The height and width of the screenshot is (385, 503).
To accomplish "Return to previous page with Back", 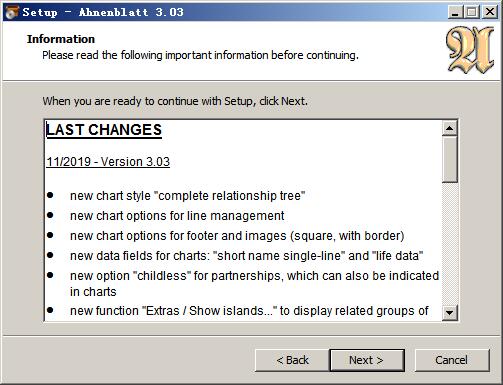I will coord(292,360).
